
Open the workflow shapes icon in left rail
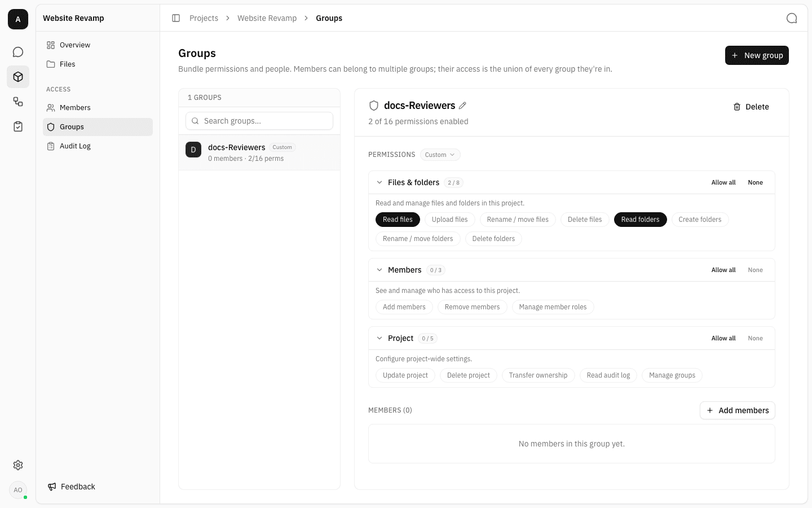[x=18, y=102]
